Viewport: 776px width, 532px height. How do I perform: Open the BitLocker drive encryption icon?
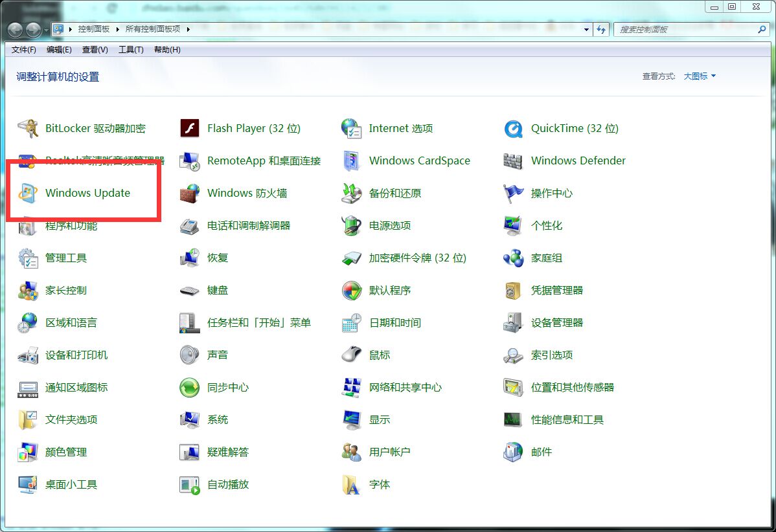click(x=28, y=129)
